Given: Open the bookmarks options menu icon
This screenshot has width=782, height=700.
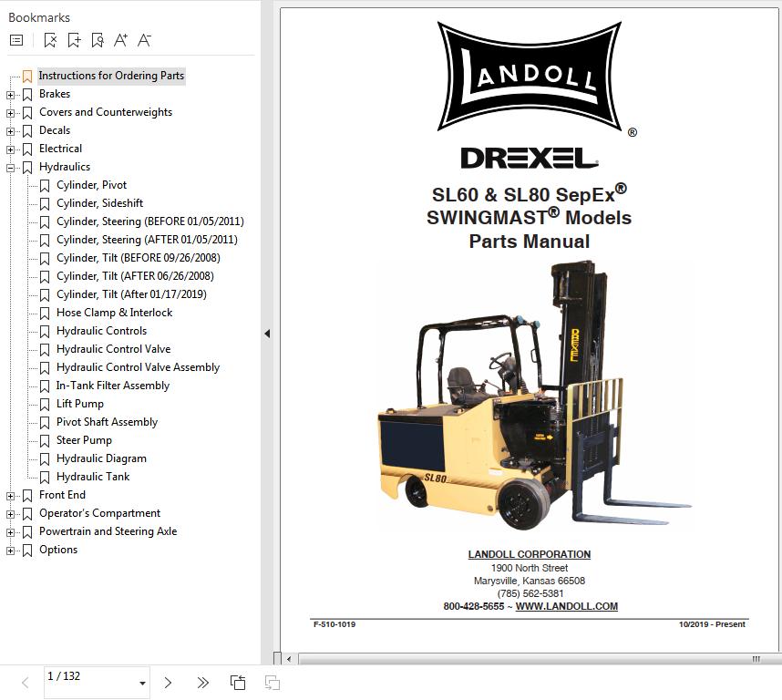Looking at the screenshot, I should [x=16, y=40].
